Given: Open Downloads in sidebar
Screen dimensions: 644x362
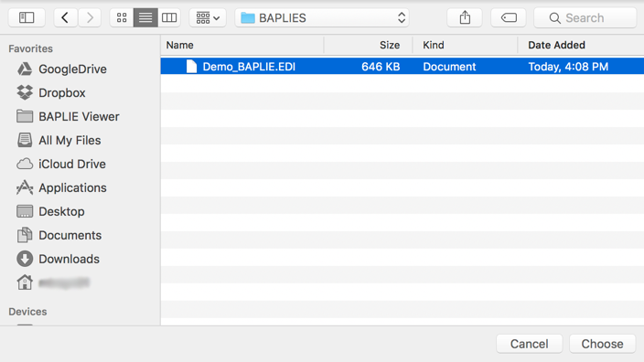Looking at the screenshot, I should coord(58,259).
